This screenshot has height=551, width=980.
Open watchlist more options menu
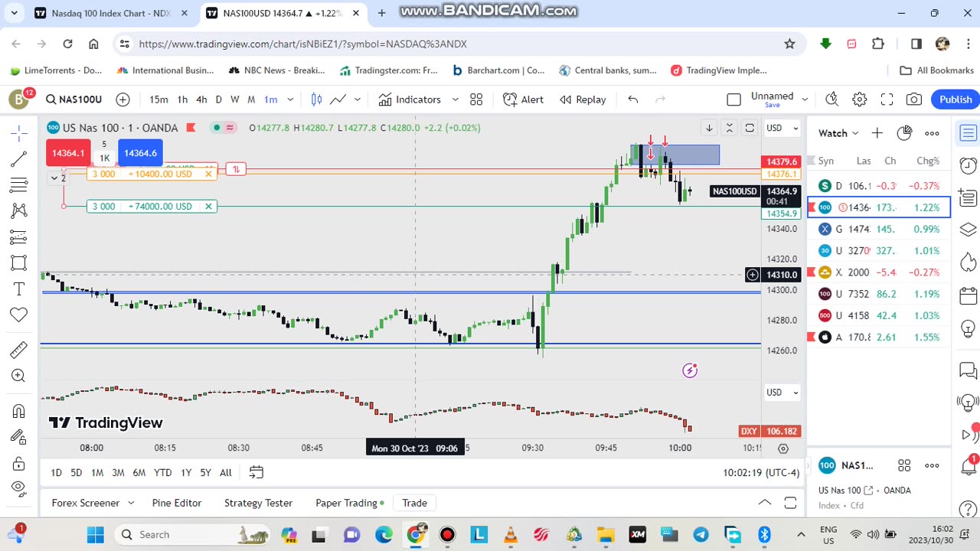[932, 133]
